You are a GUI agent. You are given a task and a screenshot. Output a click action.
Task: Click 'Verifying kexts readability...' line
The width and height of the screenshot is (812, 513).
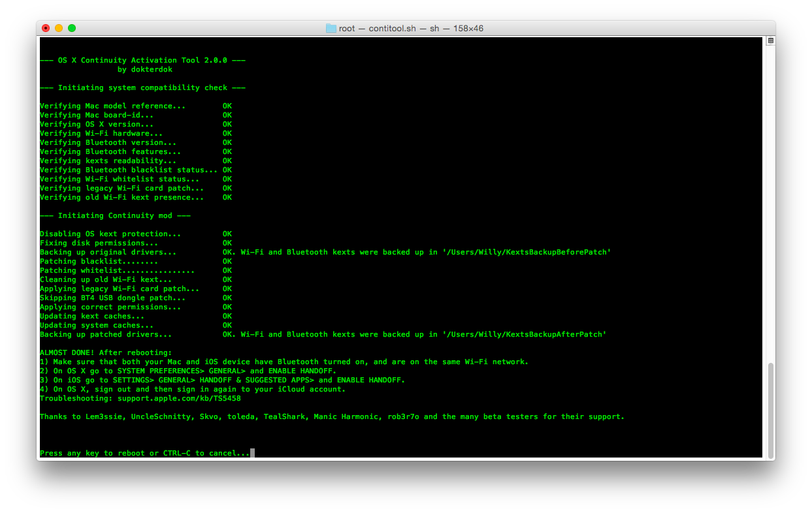(136, 161)
